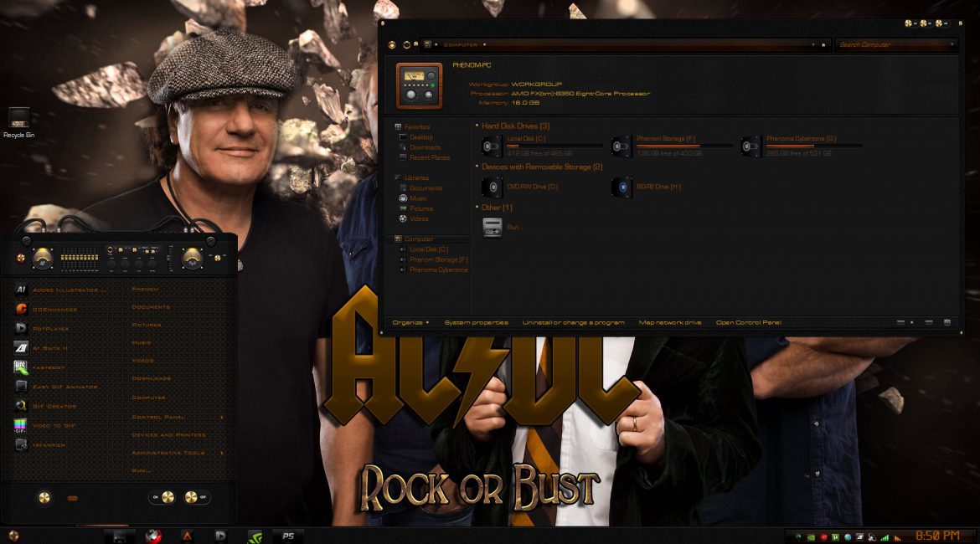Open Downloads from Start menu
The height and width of the screenshot is (544, 980).
pos(152,377)
